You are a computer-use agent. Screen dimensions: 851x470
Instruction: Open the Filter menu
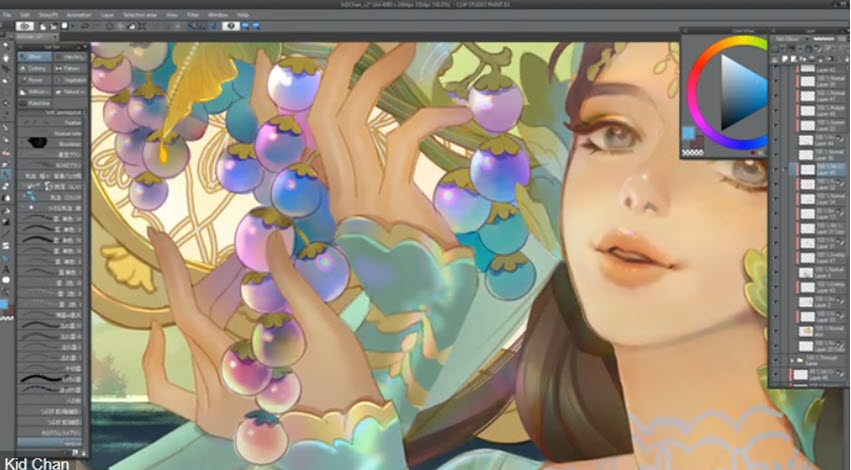[190, 15]
